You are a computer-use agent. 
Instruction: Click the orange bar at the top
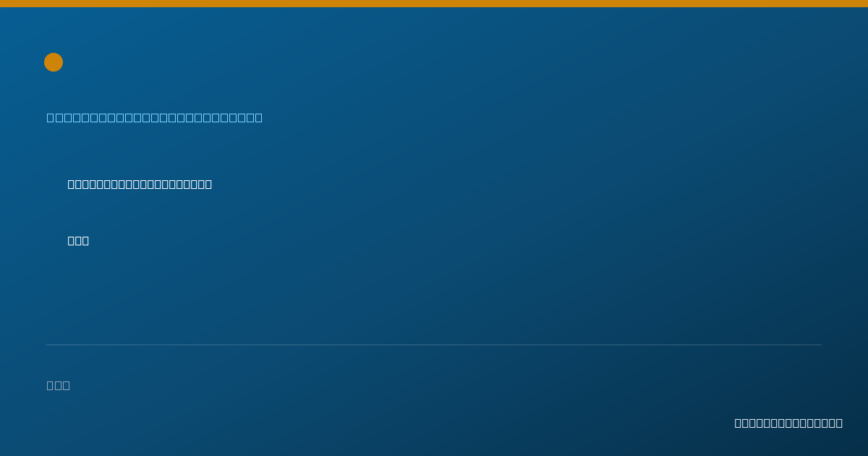434,4
